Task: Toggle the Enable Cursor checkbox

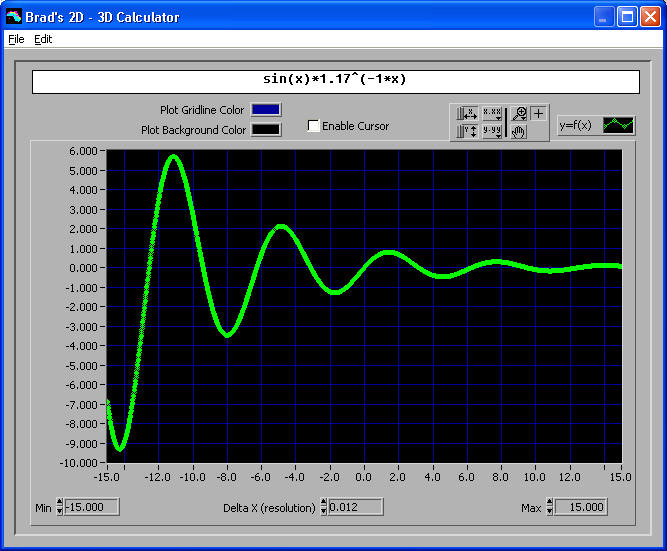Action: [314, 126]
